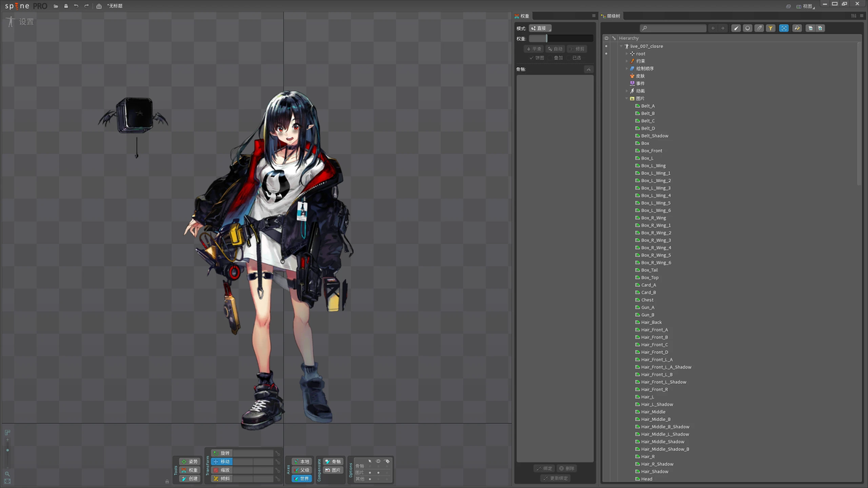The height and width of the screenshot is (488, 868).
Task: Toggle the blue center-on-selection icon
Action: pos(784,28)
